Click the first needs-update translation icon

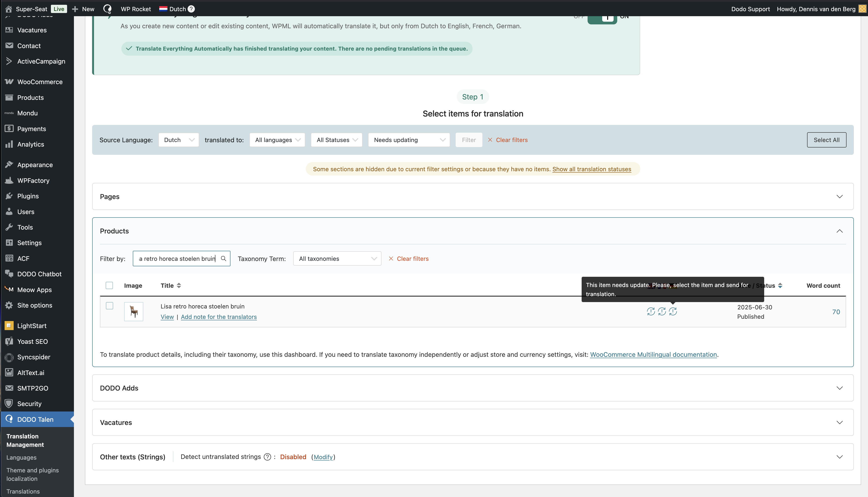click(651, 311)
